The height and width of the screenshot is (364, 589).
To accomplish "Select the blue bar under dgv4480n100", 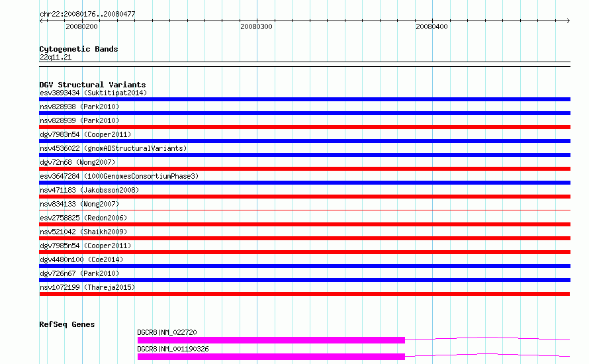I will pyautogui.click(x=304, y=266).
